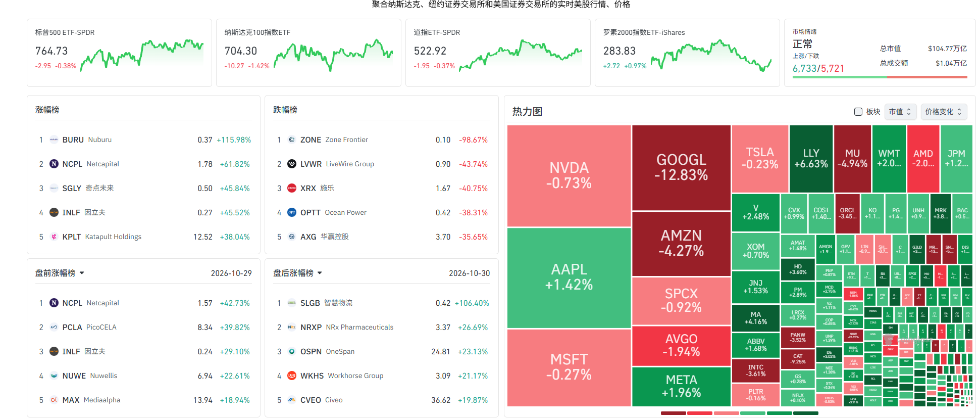Click the OSPN OneSpan logo icon
Screen dimensions: 980x419
point(292,352)
